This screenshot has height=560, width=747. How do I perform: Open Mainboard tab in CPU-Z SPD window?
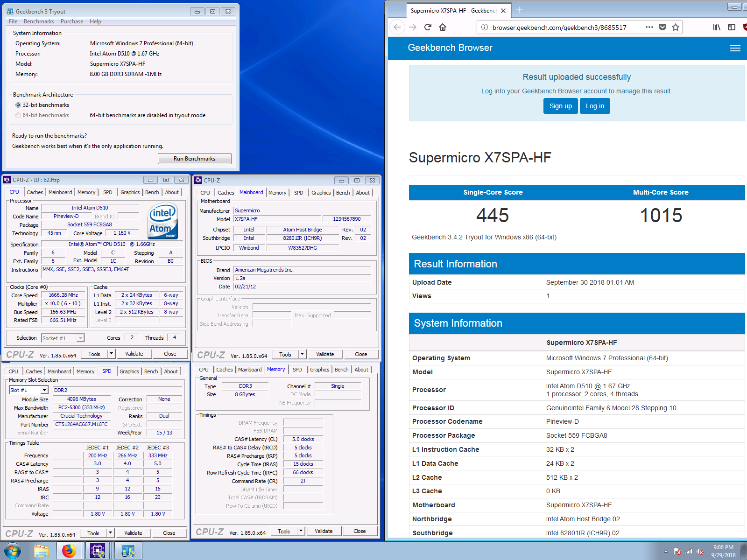point(59,371)
